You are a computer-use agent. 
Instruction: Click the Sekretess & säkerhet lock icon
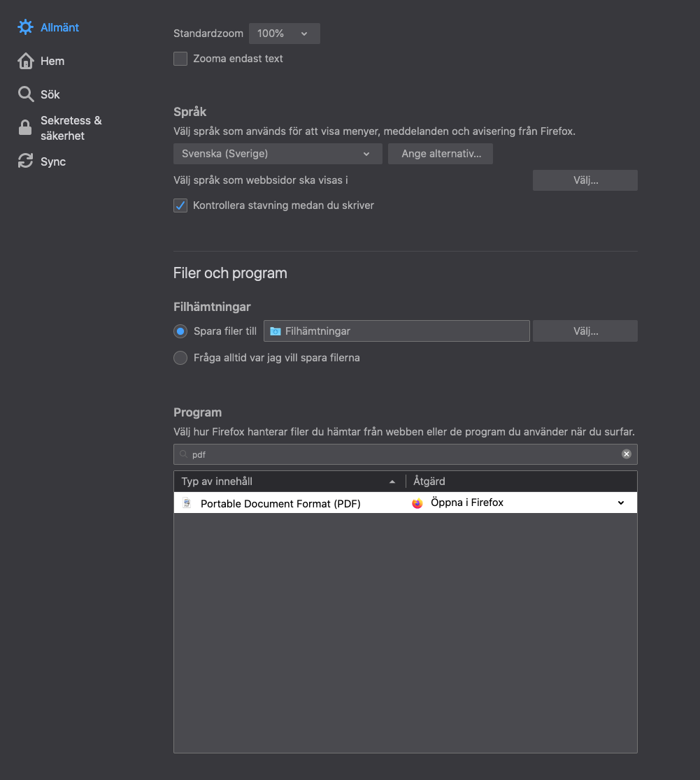pos(25,127)
